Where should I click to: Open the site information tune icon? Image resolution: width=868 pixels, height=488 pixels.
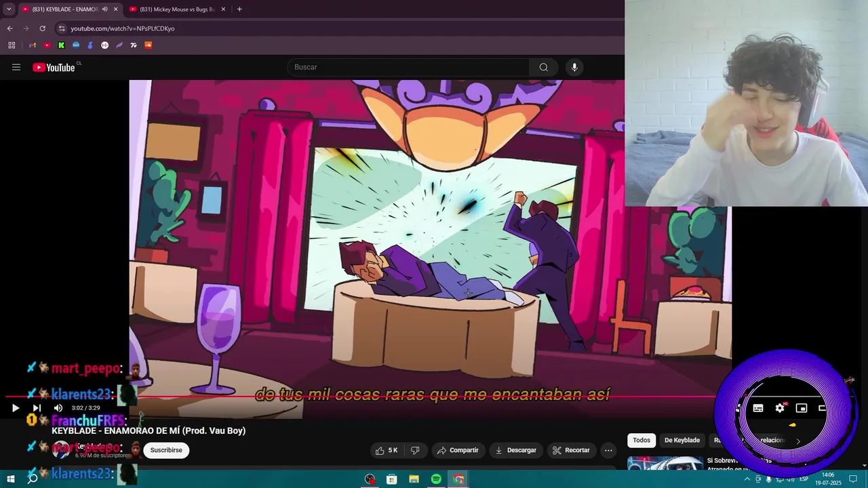pos(62,28)
